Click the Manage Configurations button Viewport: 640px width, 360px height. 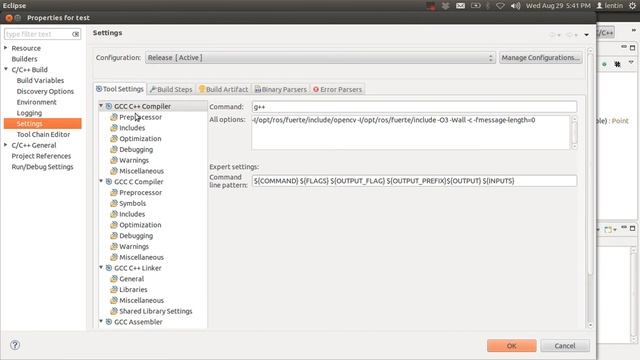pos(540,58)
